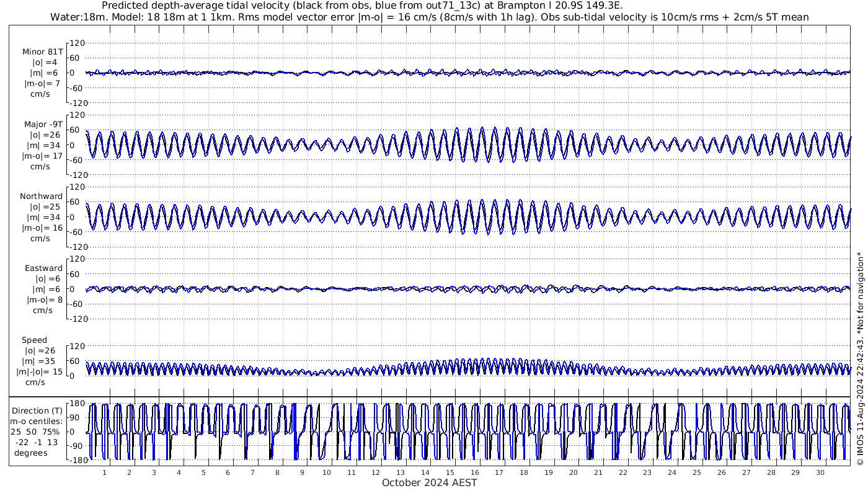Click day 10 tick label on x-axis
The width and height of the screenshot is (868, 496).
(x=326, y=472)
